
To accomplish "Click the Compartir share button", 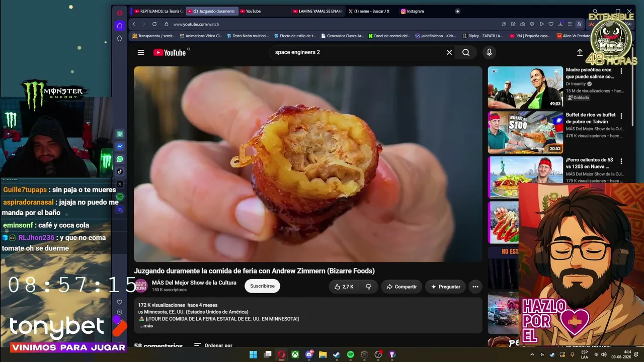I will click(401, 287).
